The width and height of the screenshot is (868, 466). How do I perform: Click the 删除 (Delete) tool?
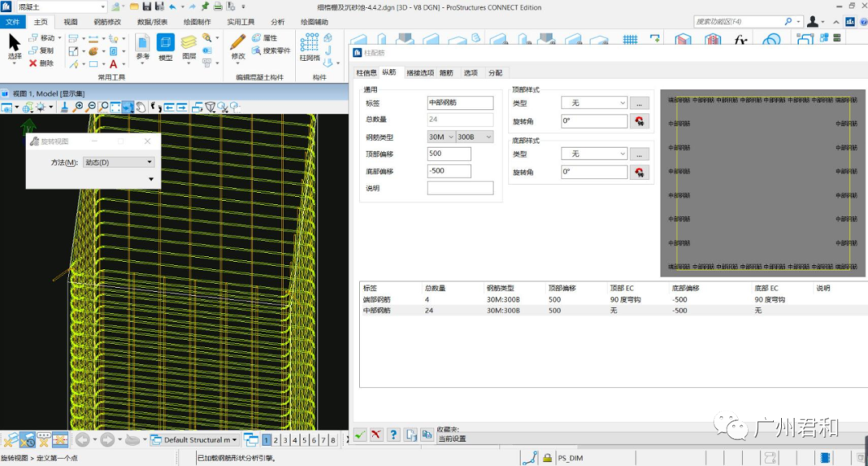[42, 63]
